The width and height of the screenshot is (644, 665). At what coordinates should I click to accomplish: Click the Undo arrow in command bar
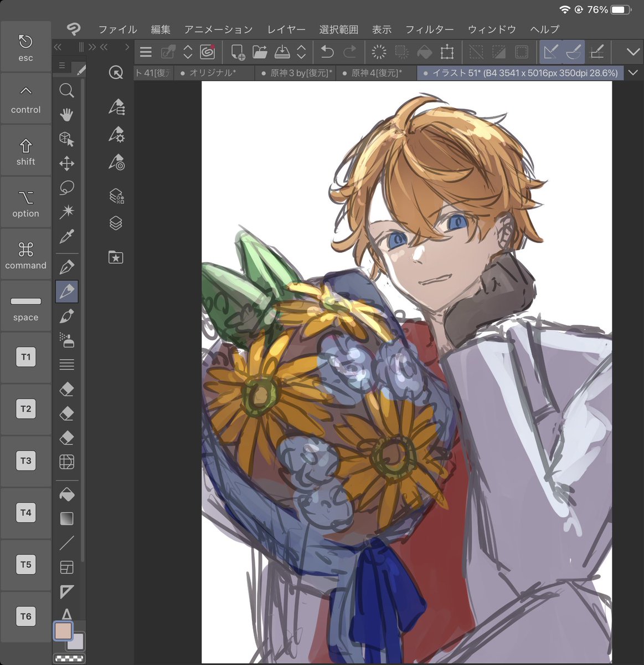coord(327,53)
